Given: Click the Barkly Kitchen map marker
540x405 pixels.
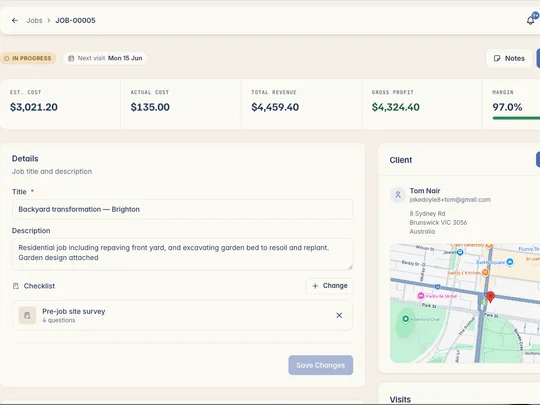Looking at the screenshot, I should click(485, 272).
